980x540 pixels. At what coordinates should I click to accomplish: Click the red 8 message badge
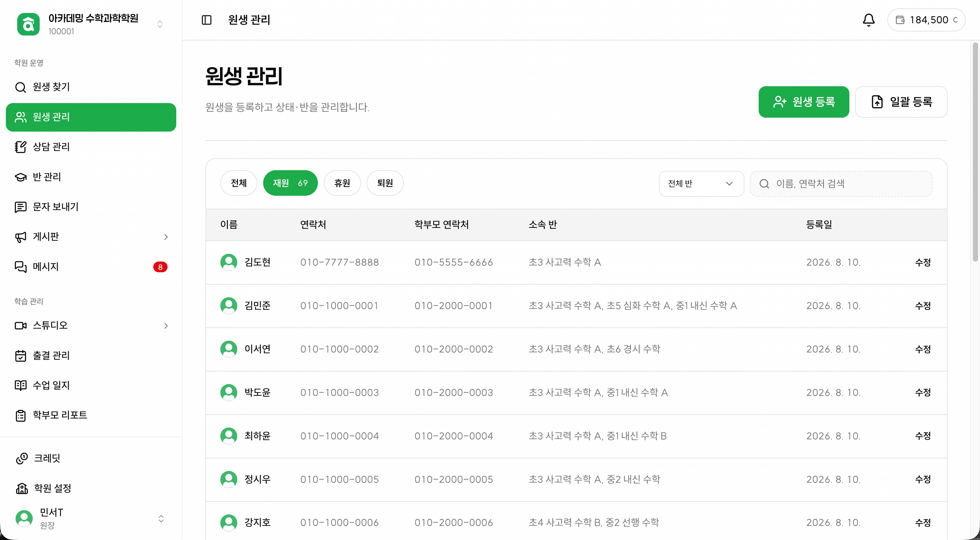(160, 267)
